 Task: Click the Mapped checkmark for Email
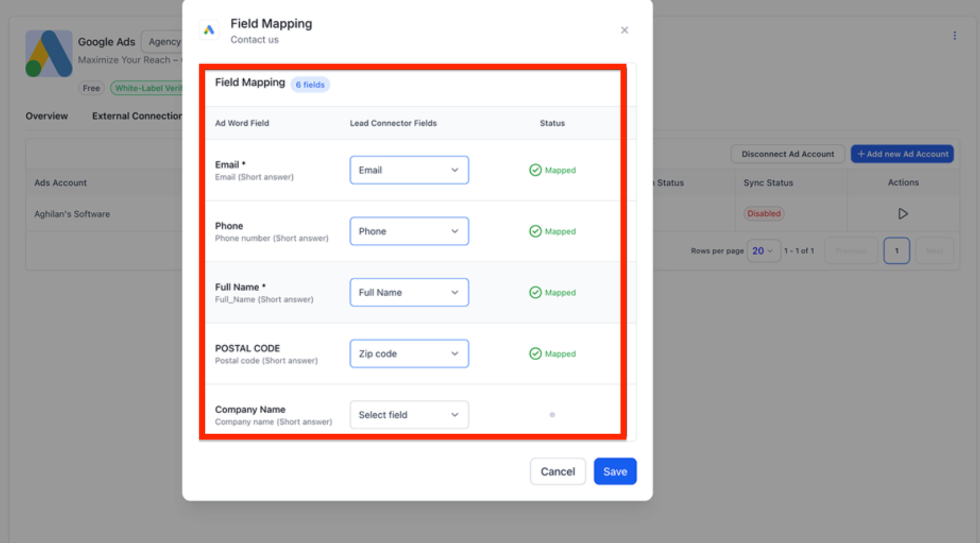tap(535, 170)
